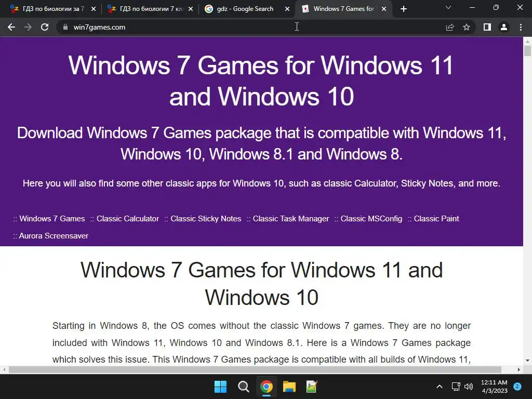
Task: Close the ГДЗ по биологии 7 кл tab
Action: tap(191, 9)
